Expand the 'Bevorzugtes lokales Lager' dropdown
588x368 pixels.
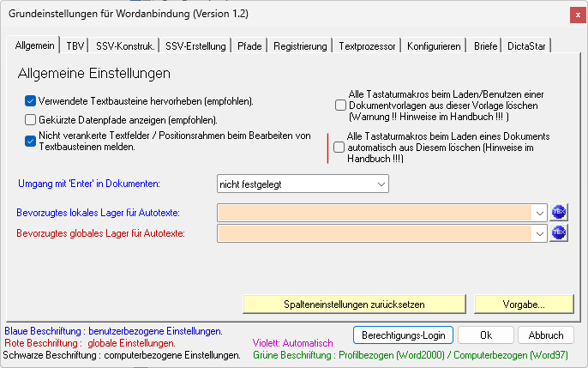click(539, 212)
